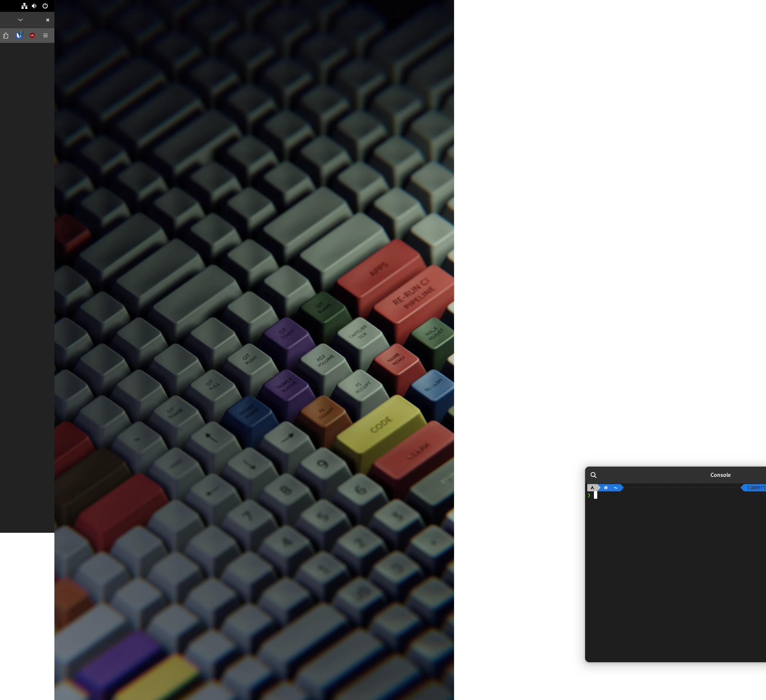Click the Arch logo prompt segment
The width and height of the screenshot is (766, 700).
coord(592,488)
